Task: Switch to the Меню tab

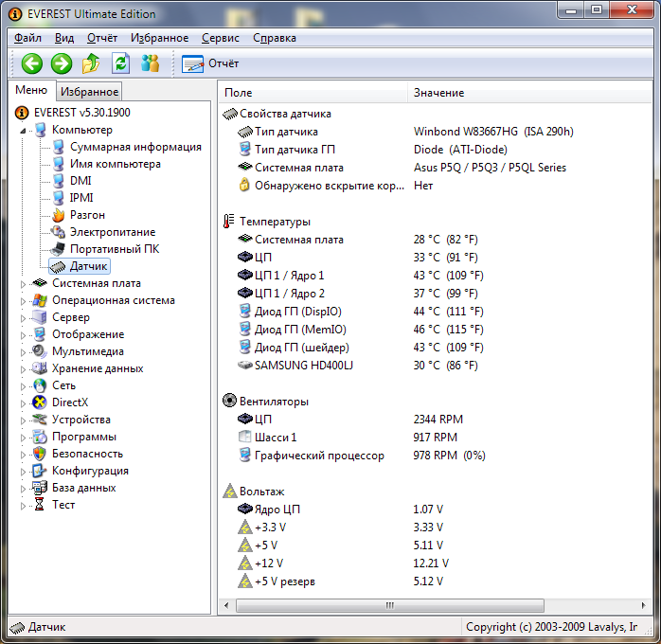Action: click(31, 90)
